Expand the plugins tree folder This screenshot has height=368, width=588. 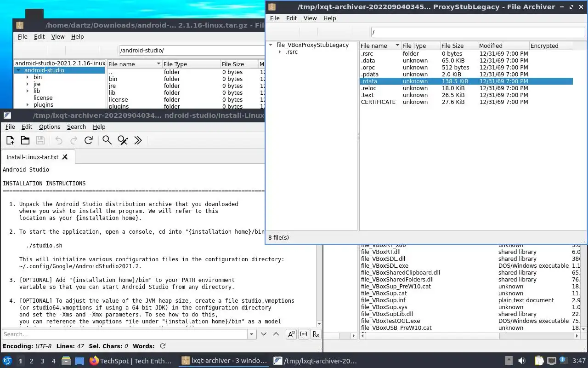click(28, 105)
